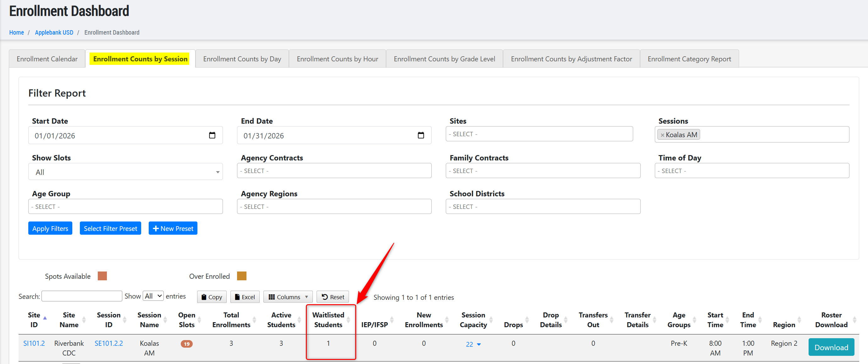Click the Open Slots 19 badge
Image resolution: width=868 pixels, height=364 pixels.
[186, 344]
